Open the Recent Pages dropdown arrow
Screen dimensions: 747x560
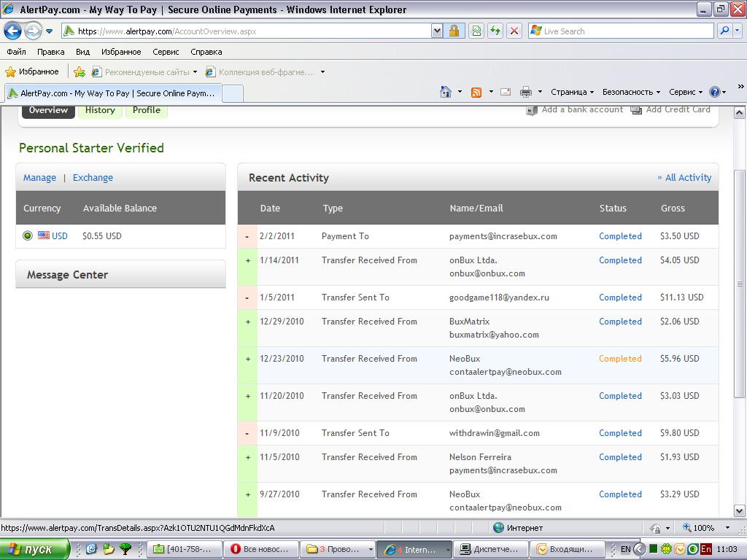click(x=49, y=31)
